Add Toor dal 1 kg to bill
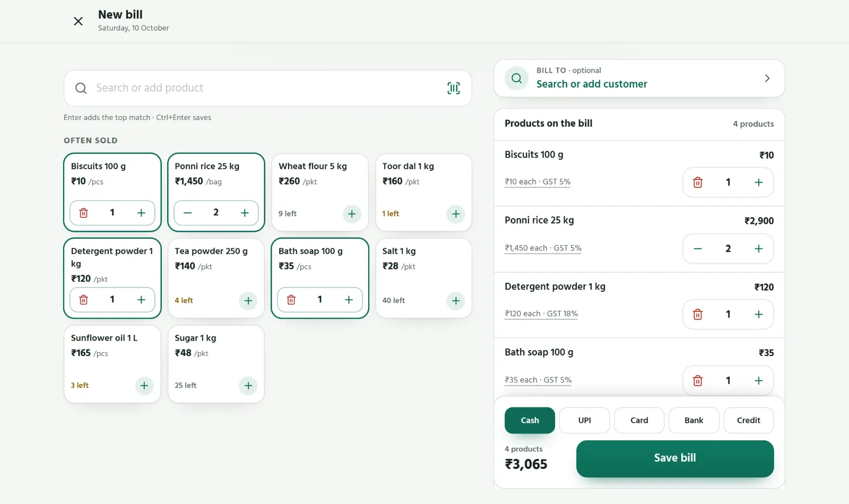The width and height of the screenshot is (849, 504). click(x=456, y=214)
